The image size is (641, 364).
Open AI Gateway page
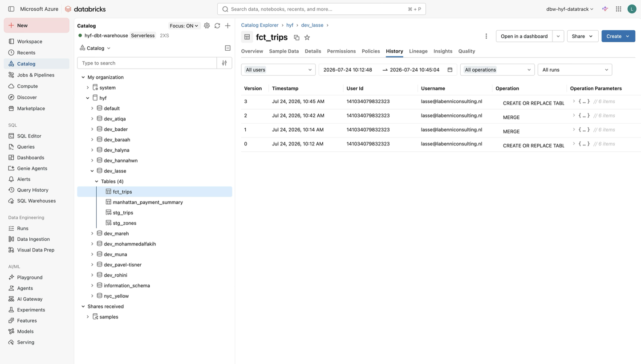click(30, 299)
